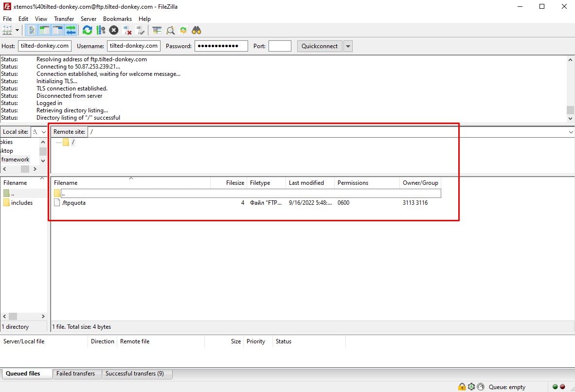Toggle the message log display
This screenshot has height=392, width=575.
[32, 30]
